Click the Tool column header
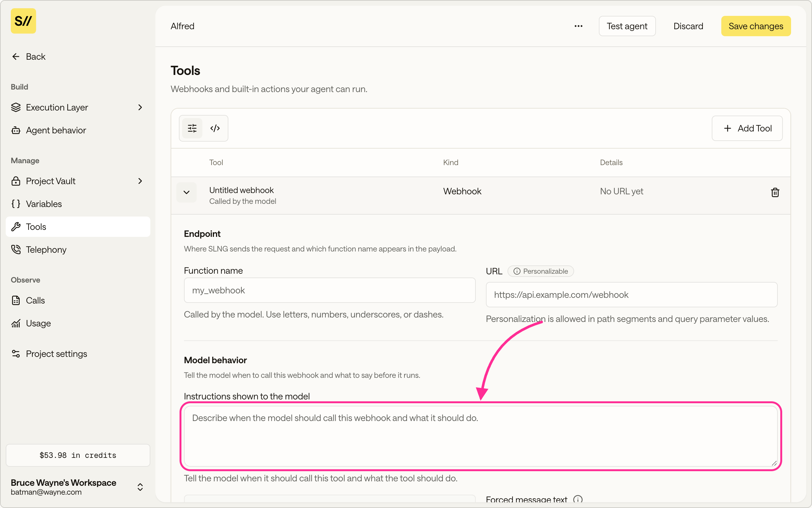The height and width of the screenshot is (508, 812). pyautogui.click(x=216, y=162)
